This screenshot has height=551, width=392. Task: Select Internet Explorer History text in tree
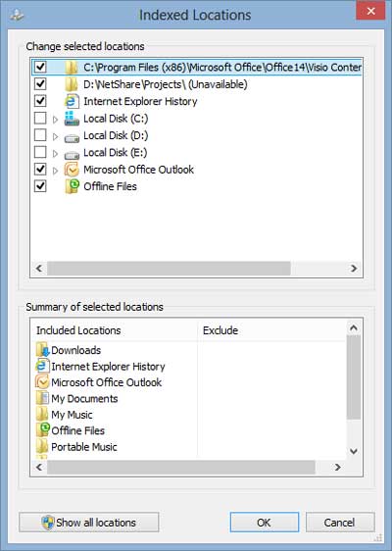[x=140, y=101]
